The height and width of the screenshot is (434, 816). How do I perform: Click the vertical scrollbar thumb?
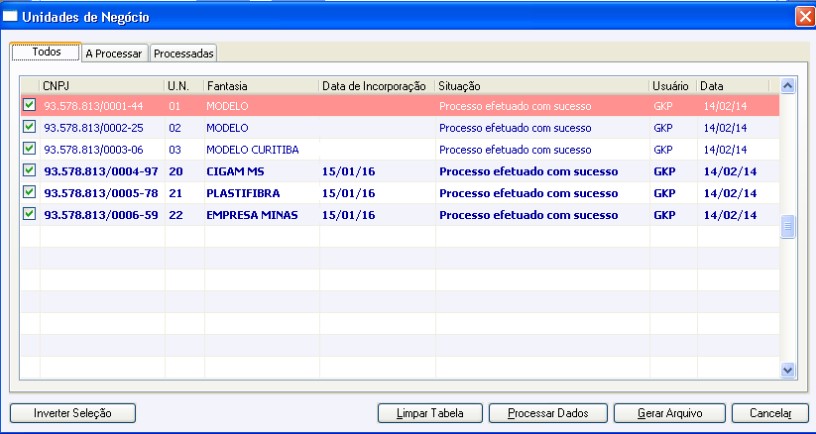pos(788,226)
